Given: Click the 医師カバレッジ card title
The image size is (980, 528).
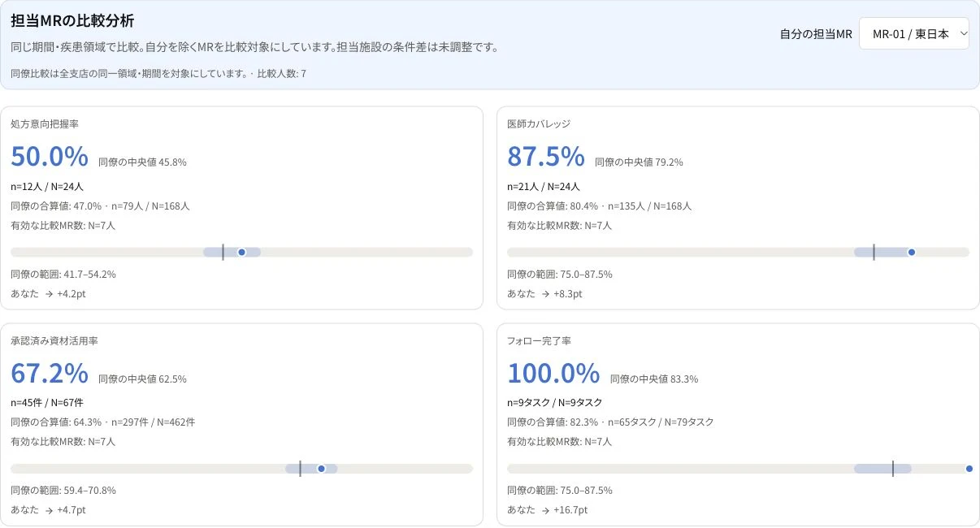Looking at the screenshot, I should coord(539,124).
